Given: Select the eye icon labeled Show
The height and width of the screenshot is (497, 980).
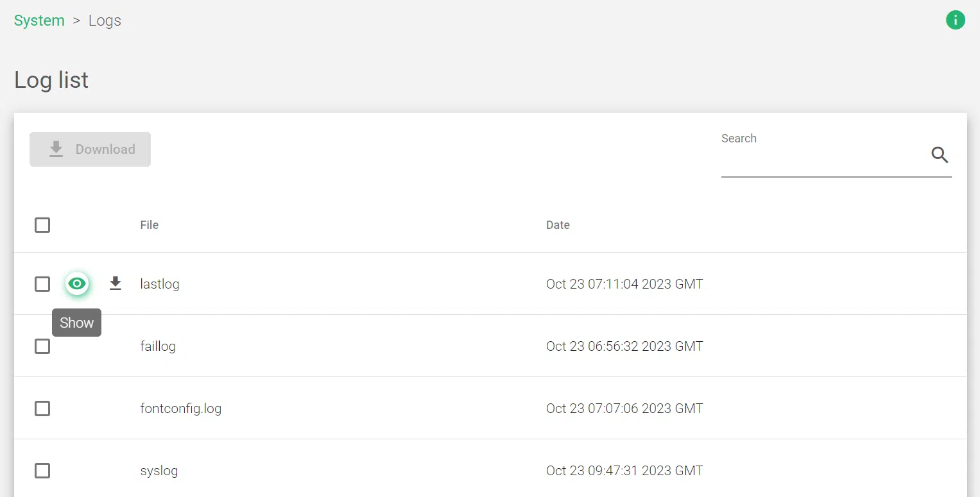Looking at the screenshot, I should point(76,283).
